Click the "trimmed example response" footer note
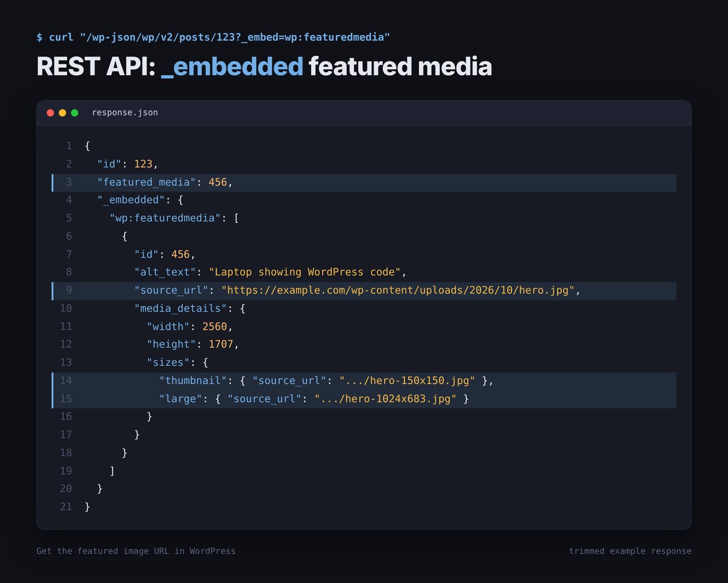 coord(630,551)
